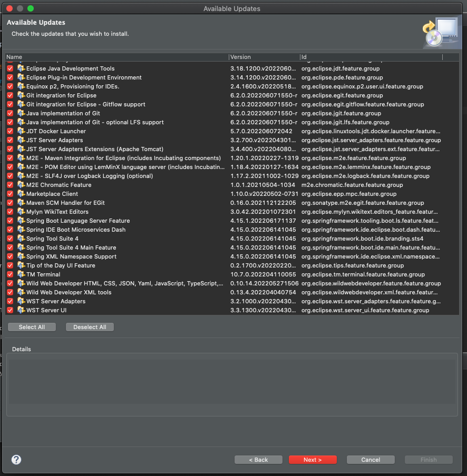The height and width of the screenshot is (476, 467).
Task: Click the feature icon beside Equinox p2, Provisioning for IDEs
Action: (x=21, y=86)
